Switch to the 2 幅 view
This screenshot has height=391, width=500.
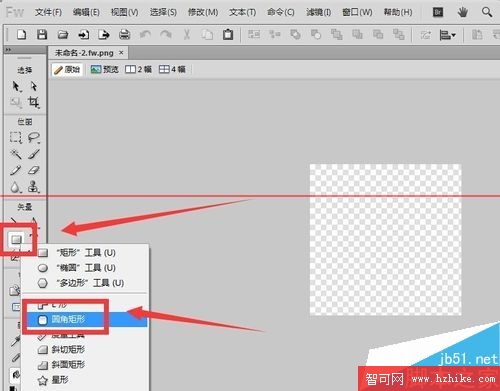click(138, 69)
